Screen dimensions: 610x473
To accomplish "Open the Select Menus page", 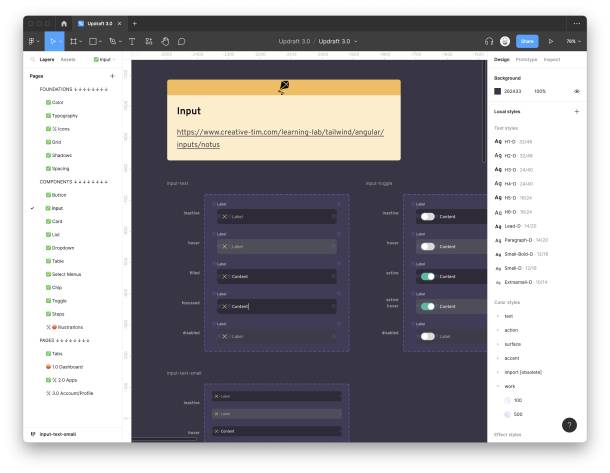I will coord(67,274).
